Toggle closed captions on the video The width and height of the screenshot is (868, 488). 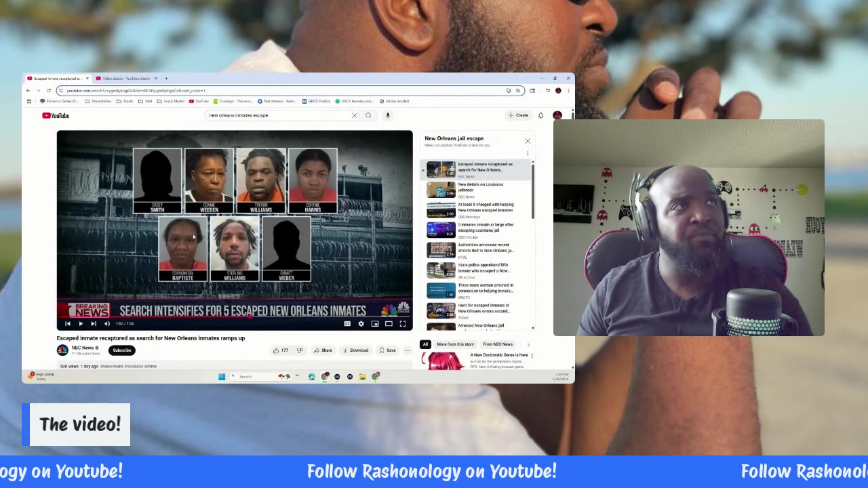[x=347, y=324]
